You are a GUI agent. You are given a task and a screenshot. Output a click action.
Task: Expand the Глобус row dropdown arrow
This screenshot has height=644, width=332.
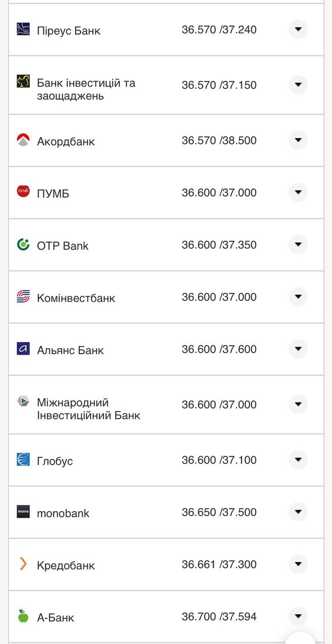tap(298, 459)
